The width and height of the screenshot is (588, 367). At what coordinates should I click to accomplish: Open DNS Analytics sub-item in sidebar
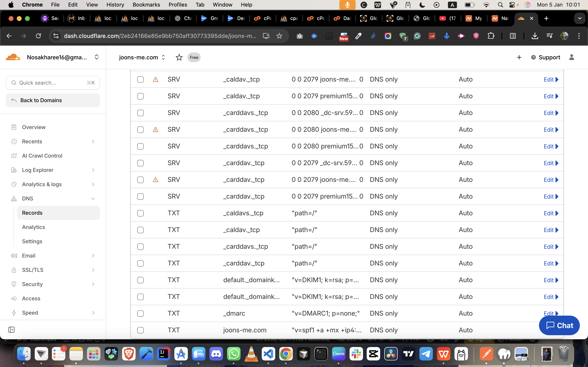pyautogui.click(x=33, y=227)
